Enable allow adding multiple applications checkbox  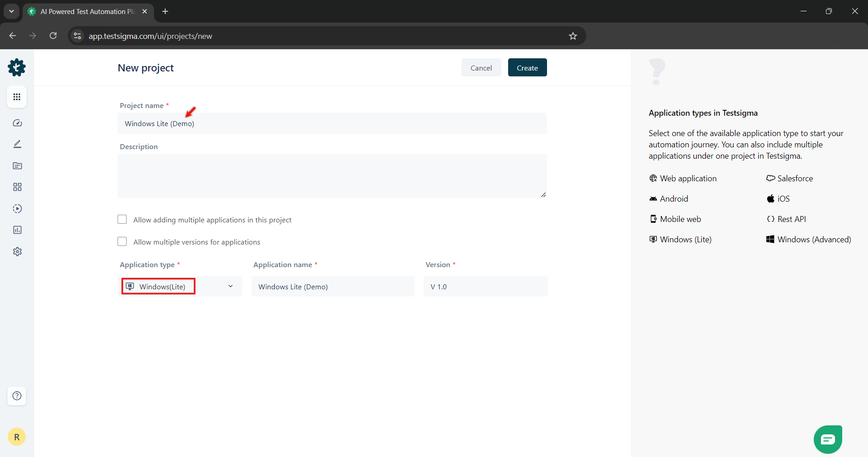tap(122, 220)
